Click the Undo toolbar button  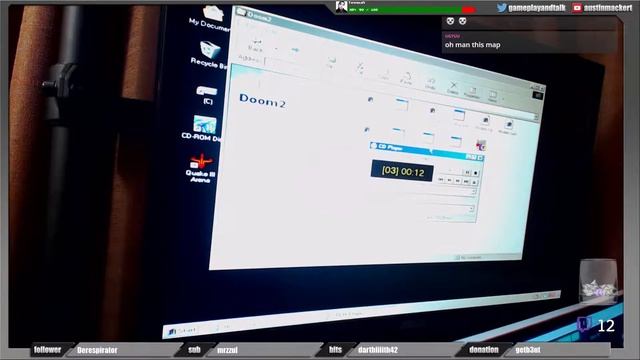coord(430,83)
